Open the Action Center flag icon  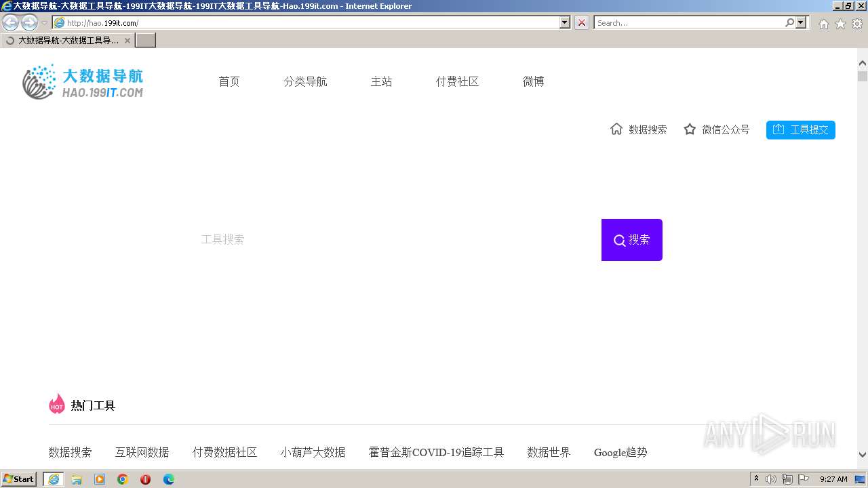tap(804, 479)
